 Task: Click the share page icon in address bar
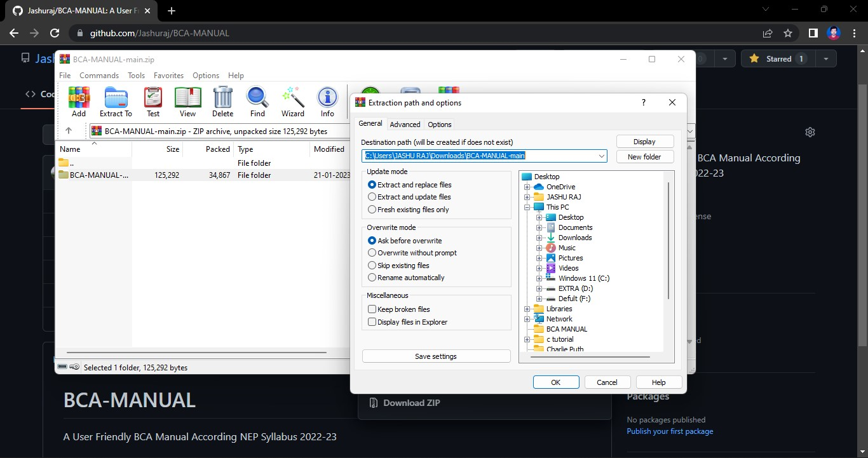pos(768,33)
